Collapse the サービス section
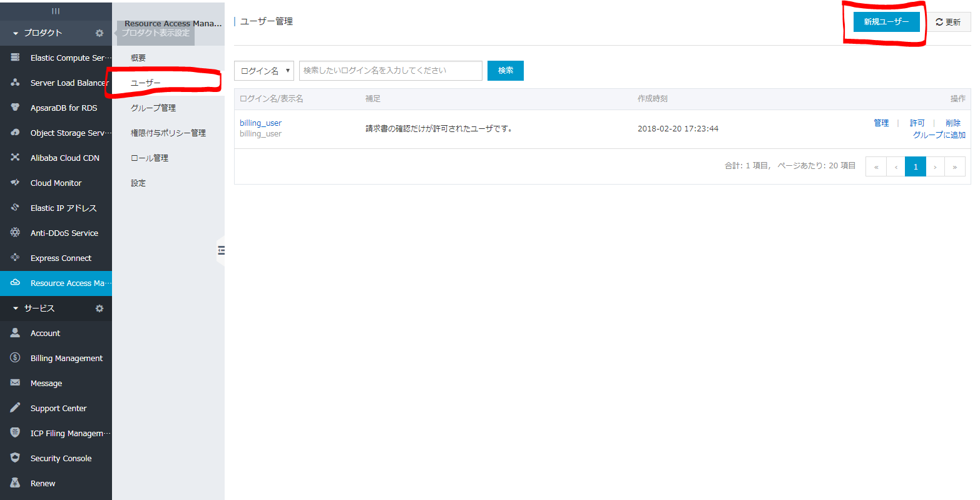980x500 pixels. [16, 309]
